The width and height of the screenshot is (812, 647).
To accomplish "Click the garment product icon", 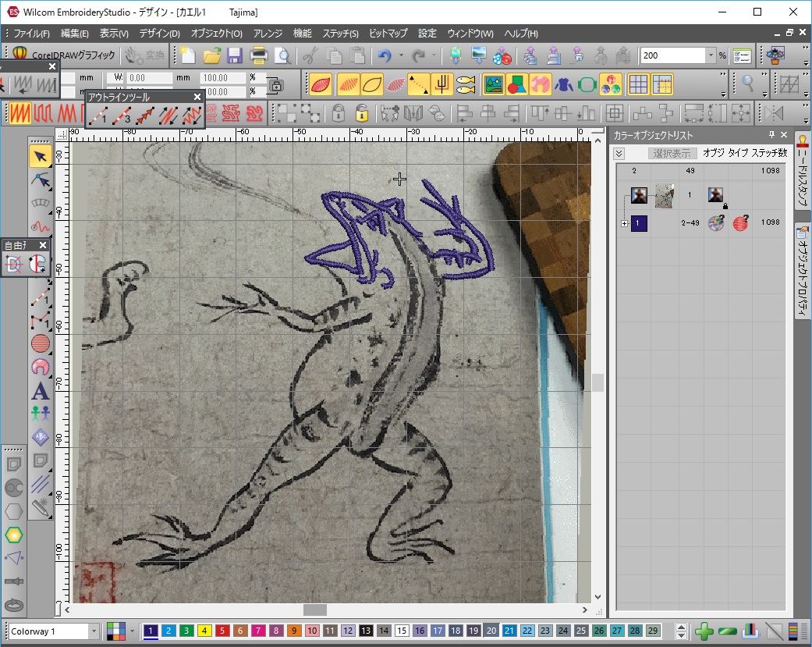I will click(x=563, y=84).
